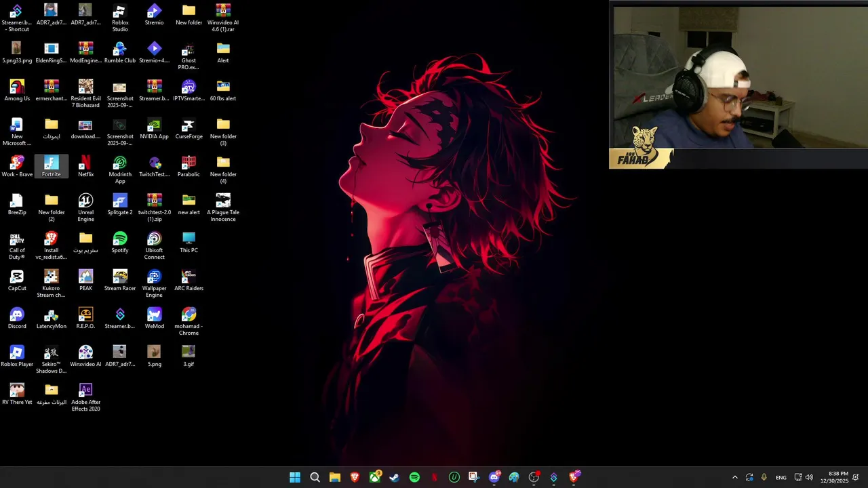Open the volume speaker flyout
Viewport: 868px width, 488px height.
pos(809,477)
